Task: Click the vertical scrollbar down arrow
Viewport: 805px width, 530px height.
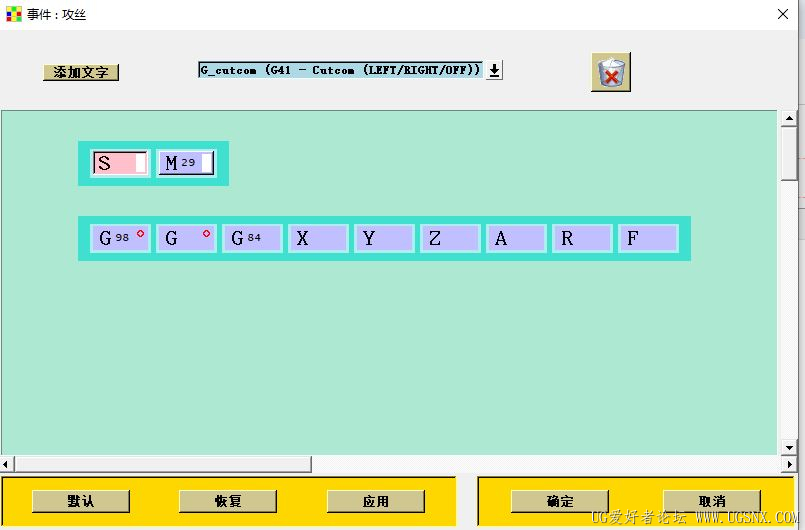Action: [x=789, y=448]
